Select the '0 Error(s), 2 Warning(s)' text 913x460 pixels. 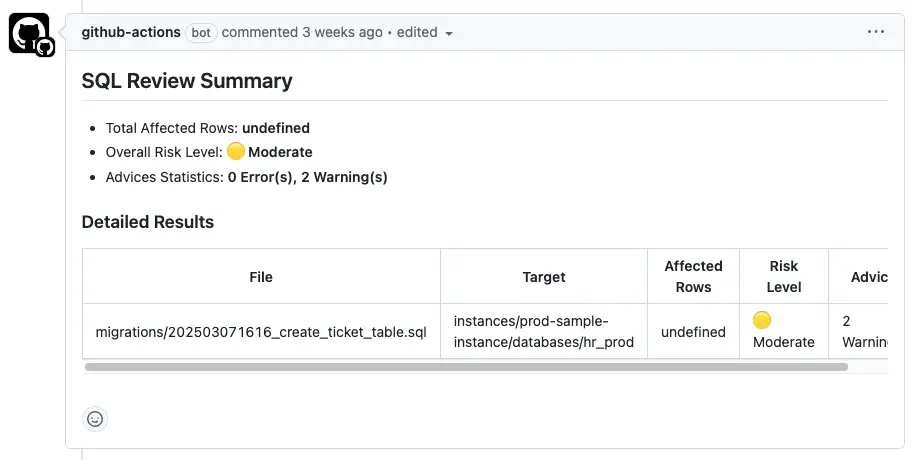307,177
